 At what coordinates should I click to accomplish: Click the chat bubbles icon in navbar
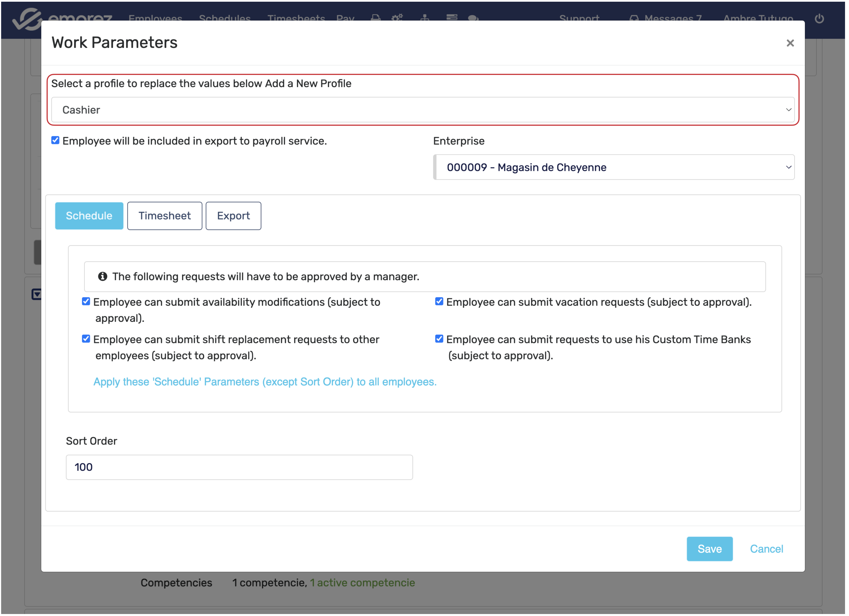(473, 18)
